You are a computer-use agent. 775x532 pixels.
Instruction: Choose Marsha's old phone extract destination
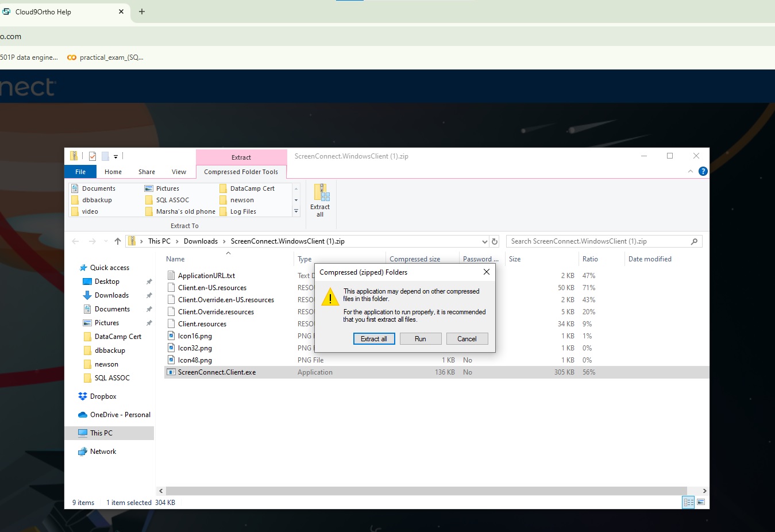(180, 211)
